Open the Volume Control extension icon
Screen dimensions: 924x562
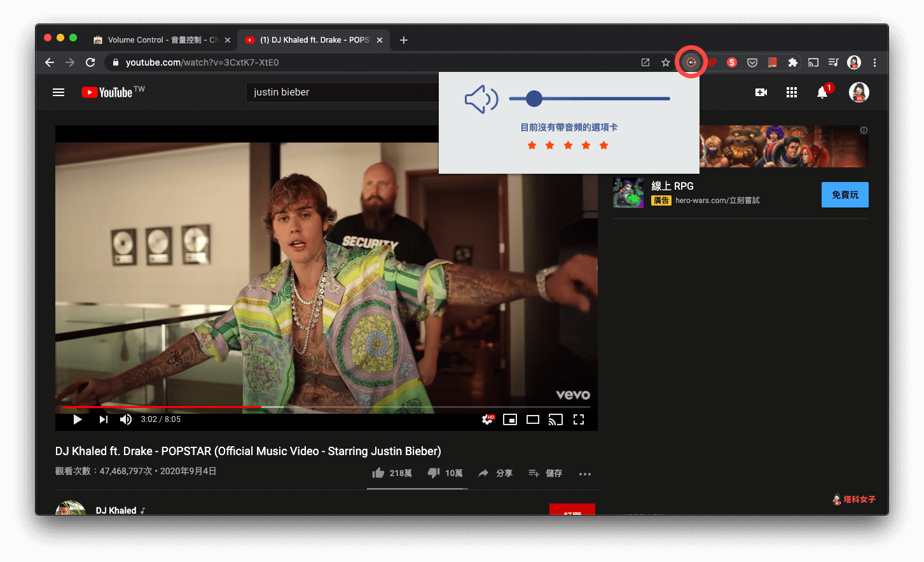pos(691,62)
